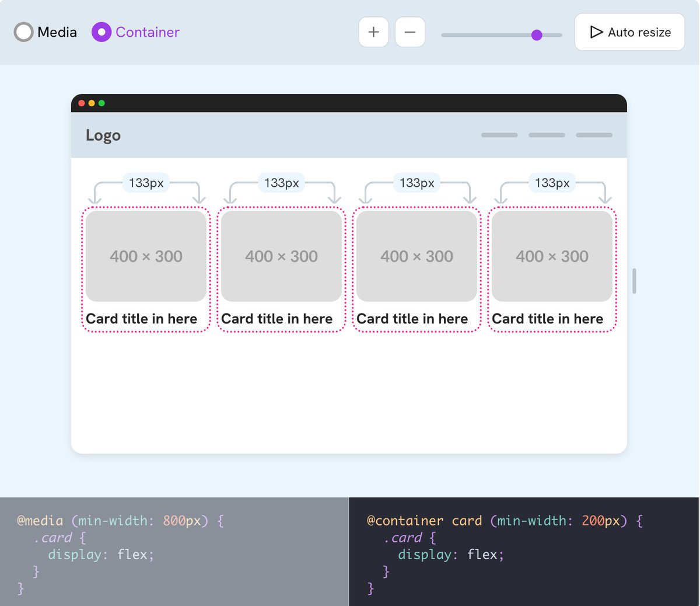
Task: Click the green traffic-light dot
Action: click(x=101, y=103)
